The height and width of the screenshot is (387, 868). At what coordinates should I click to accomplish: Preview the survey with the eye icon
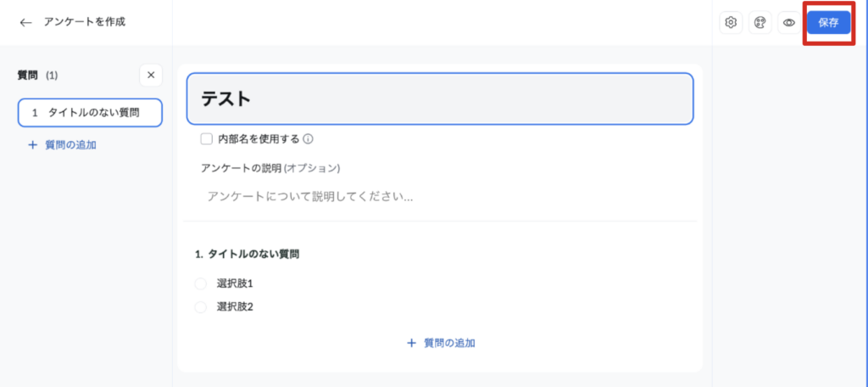789,23
